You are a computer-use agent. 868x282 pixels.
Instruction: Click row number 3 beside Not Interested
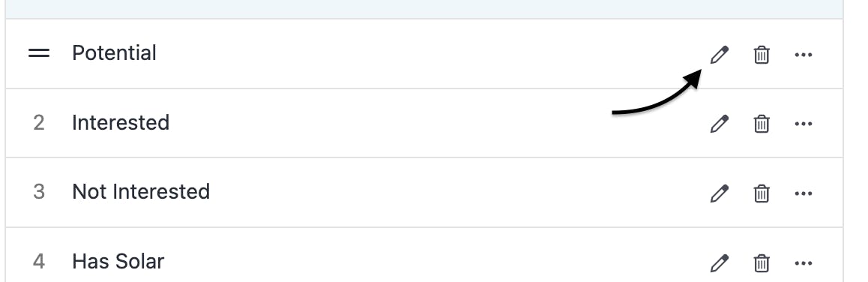tap(39, 192)
